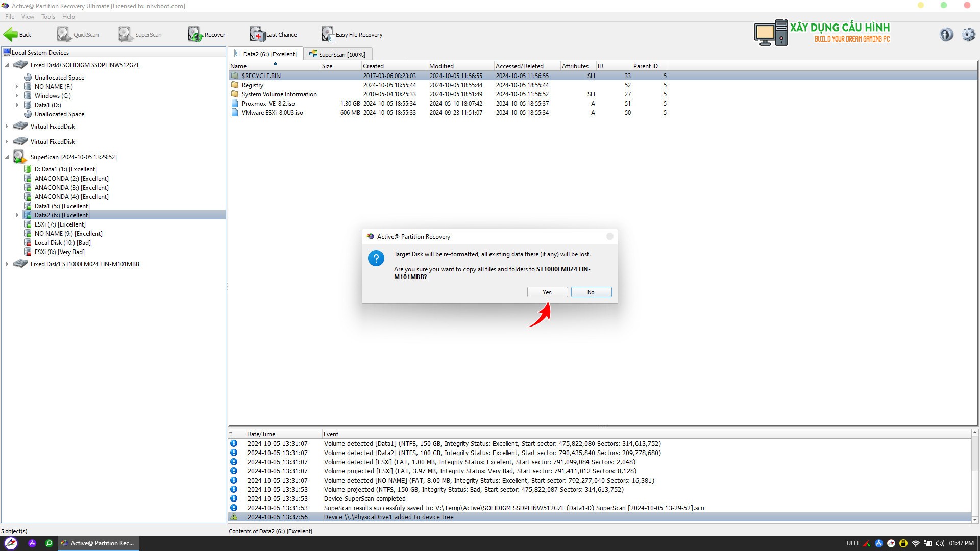Sort file list by Modified column
Image resolution: width=980 pixels, height=551 pixels.
click(460, 66)
